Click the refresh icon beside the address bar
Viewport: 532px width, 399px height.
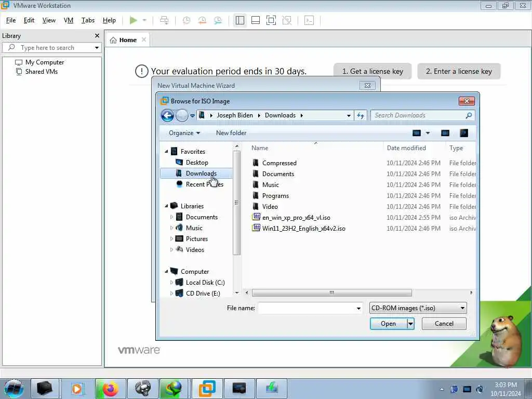pyautogui.click(x=361, y=116)
